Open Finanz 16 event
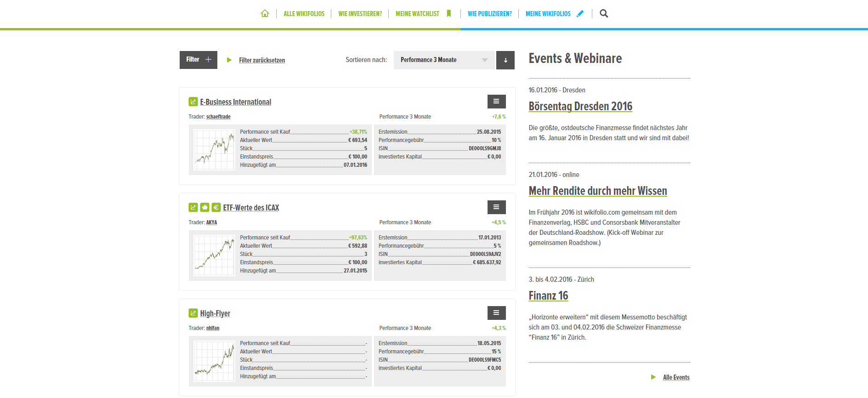The image size is (868, 398). pyautogui.click(x=548, y=296)
